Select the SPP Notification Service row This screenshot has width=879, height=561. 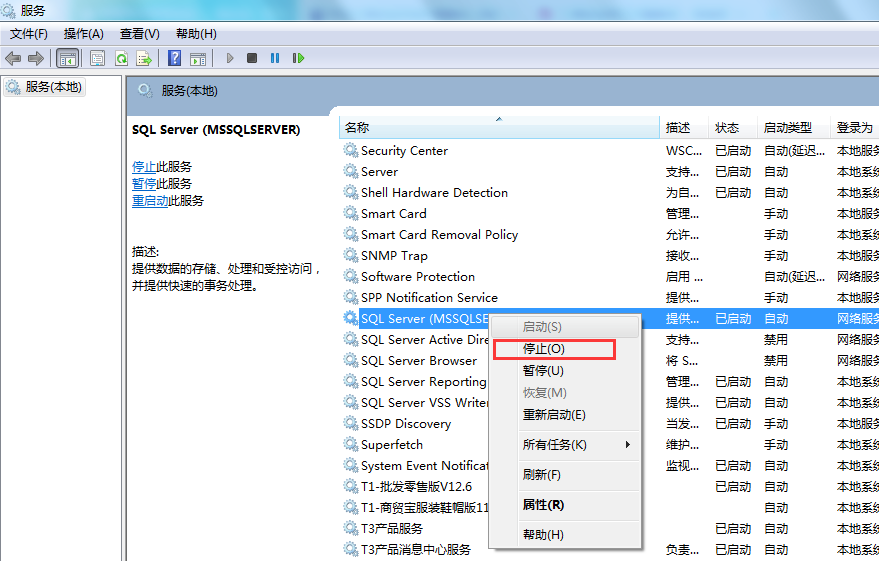[x=609, y=298]
